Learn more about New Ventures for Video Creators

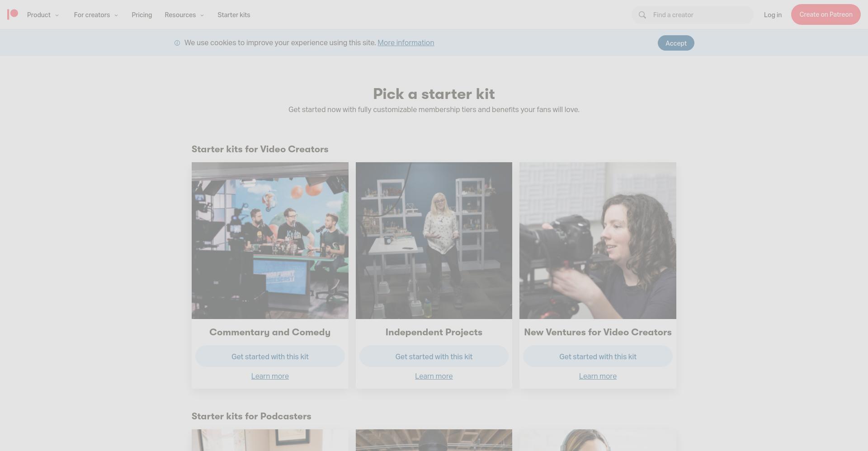click(x=598, y=376)
